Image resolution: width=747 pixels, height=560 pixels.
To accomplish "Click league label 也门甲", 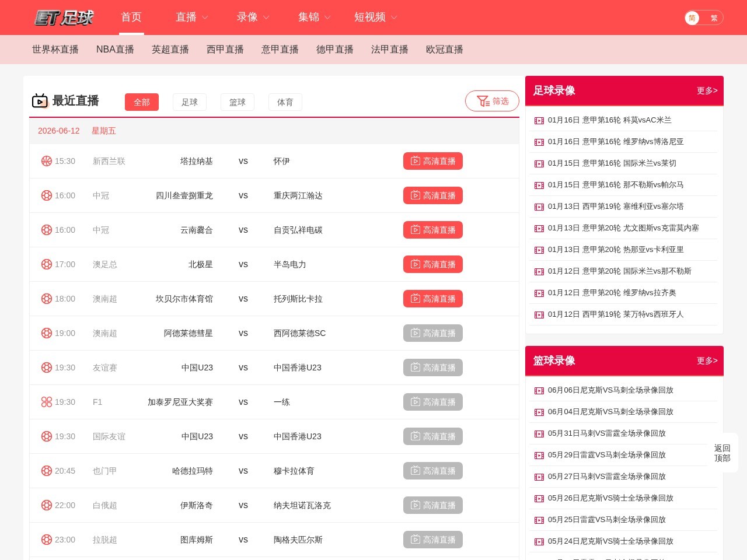I will click(x=105, y=471).
